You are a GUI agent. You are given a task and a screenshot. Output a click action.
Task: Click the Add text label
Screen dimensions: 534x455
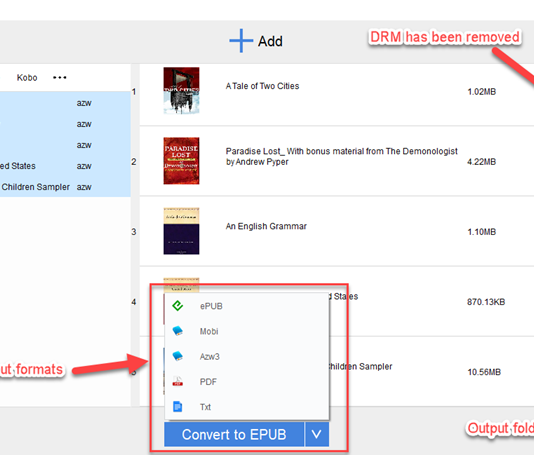tap(270, 41)
